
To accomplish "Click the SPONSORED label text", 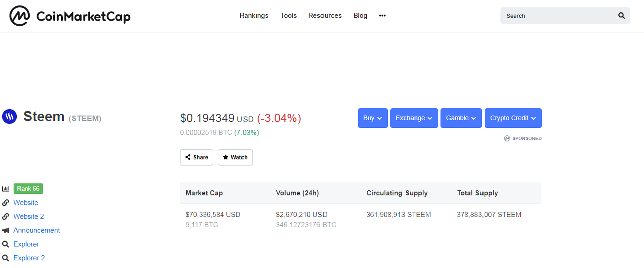I will pos(527,138).
